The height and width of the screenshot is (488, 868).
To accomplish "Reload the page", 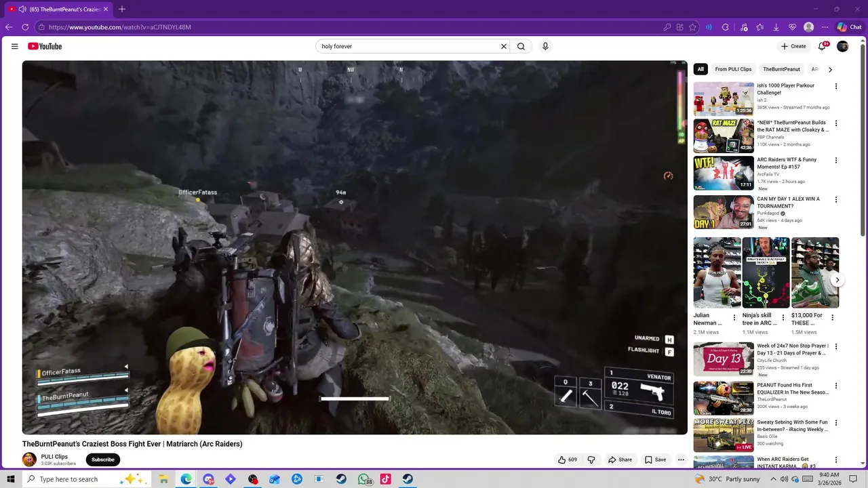I will (x=25, y=27).
